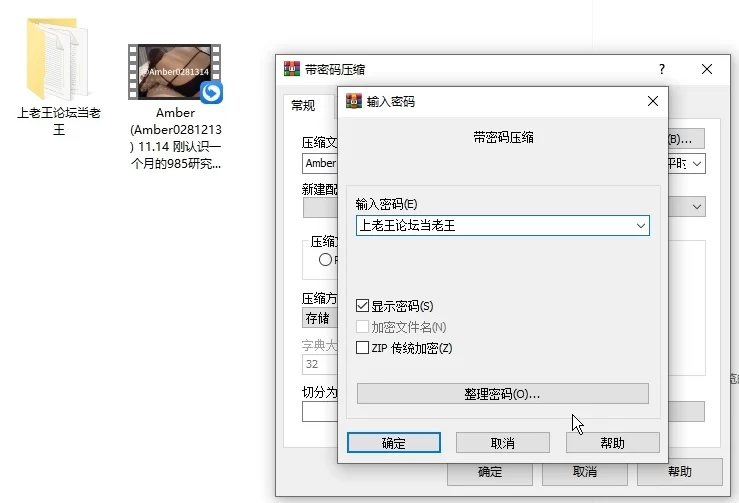This screenshot has height=503, width=739.
Task: Uncheck the 显示密码 checkbox
Action: [x=363, y=306]
